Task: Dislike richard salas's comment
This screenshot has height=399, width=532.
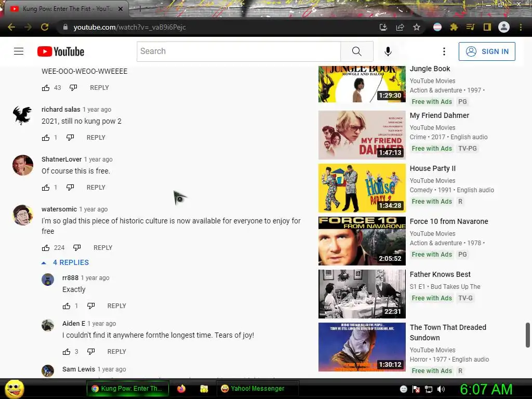Action: click(x=70, y=137)
